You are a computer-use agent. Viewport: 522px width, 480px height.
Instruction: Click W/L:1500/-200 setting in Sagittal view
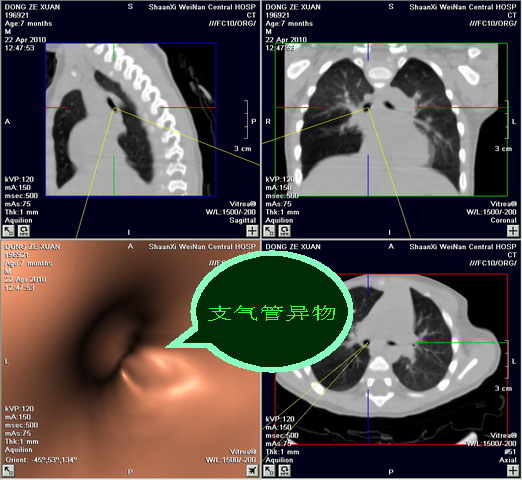[x=231, y=212]
